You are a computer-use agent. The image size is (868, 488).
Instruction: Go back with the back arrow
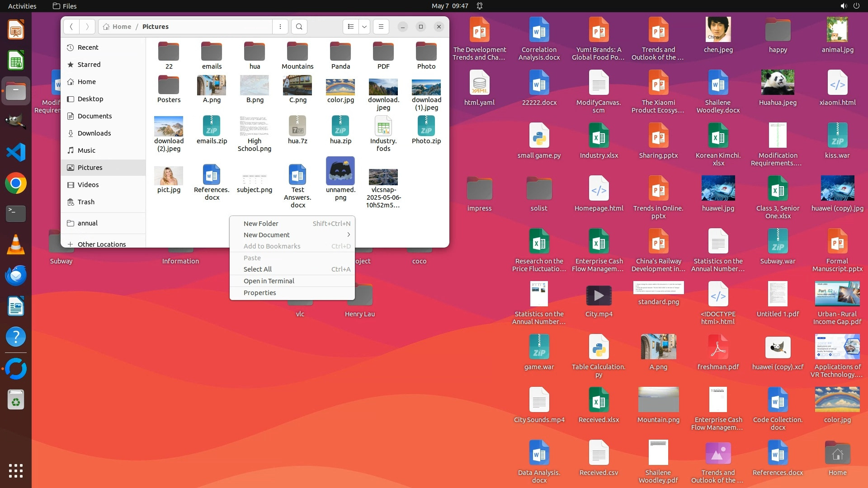point(71,27)
